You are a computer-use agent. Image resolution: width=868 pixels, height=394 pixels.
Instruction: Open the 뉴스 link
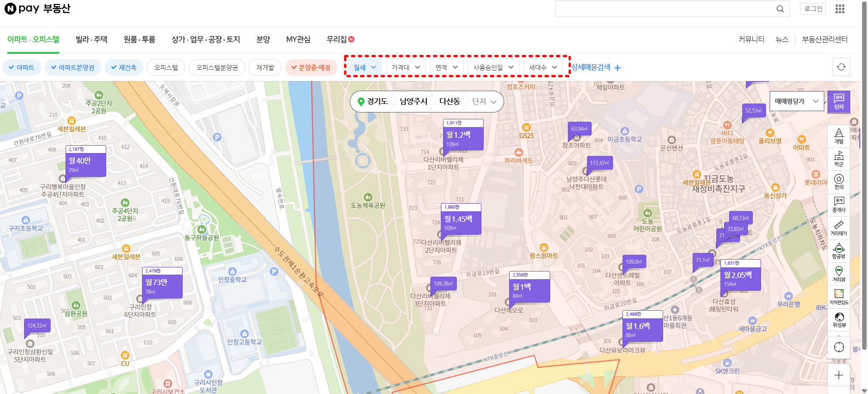782,40
